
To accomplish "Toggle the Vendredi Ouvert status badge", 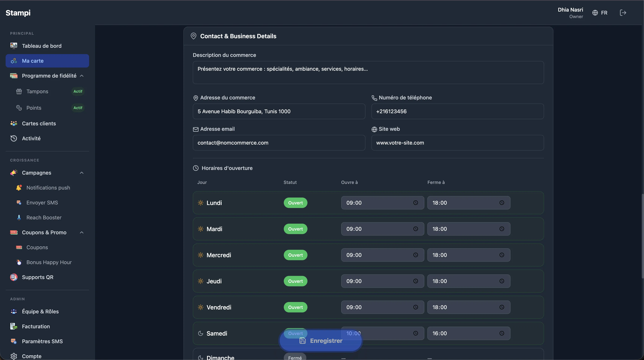I will (x=295, y=307).
